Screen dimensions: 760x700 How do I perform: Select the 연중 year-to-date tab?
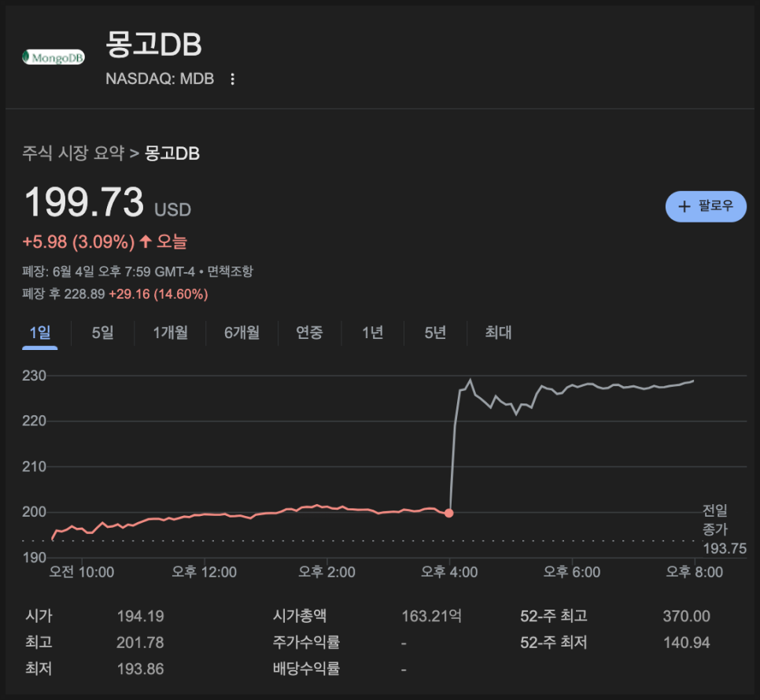point(309,333)
